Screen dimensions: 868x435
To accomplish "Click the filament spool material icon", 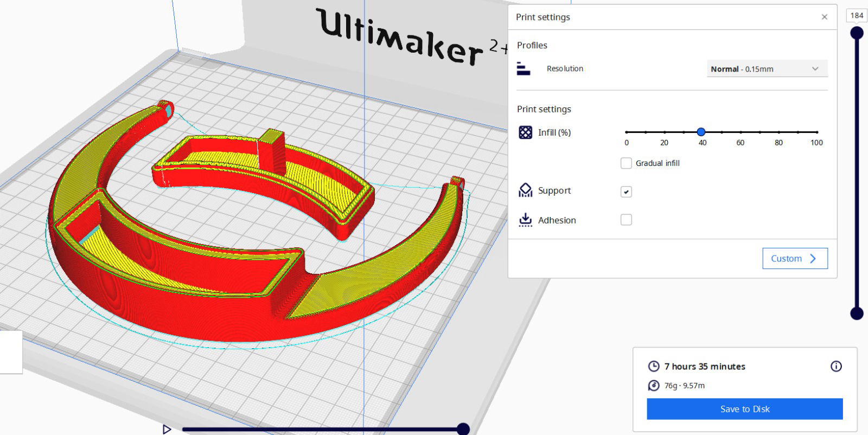I will pos(654,385).
